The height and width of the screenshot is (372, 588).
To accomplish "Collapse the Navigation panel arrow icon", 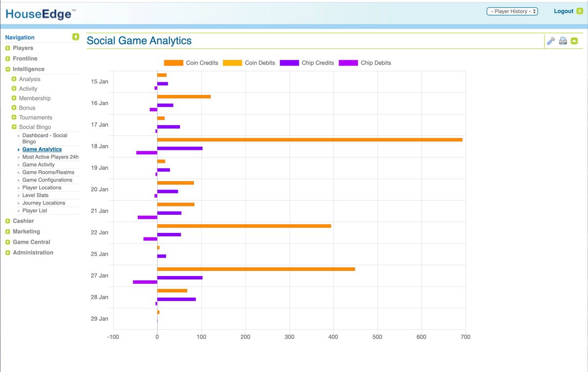I will (x=75, y=37).
